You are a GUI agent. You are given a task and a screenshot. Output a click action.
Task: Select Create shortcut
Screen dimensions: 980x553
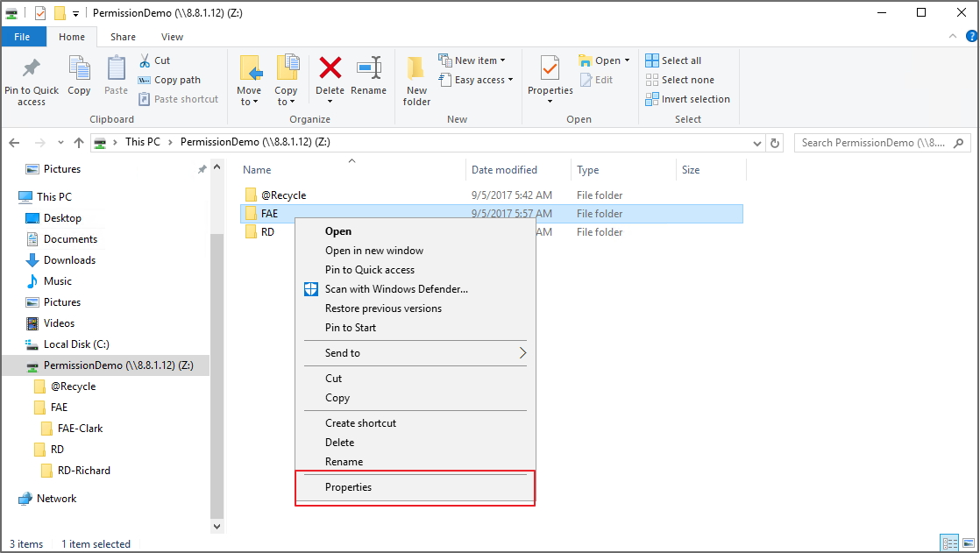pyautogui.click(x=360, y=423)
